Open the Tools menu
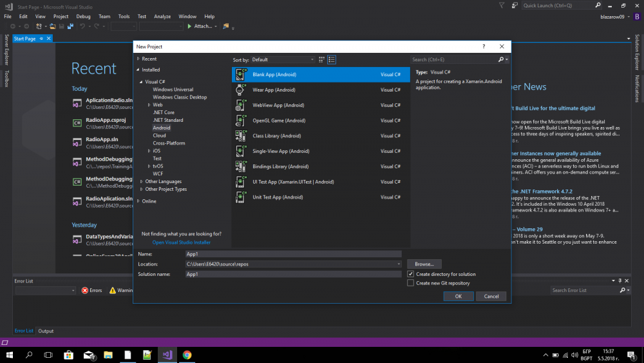This screenshot has width=644, height=363. tap(124, 17)
